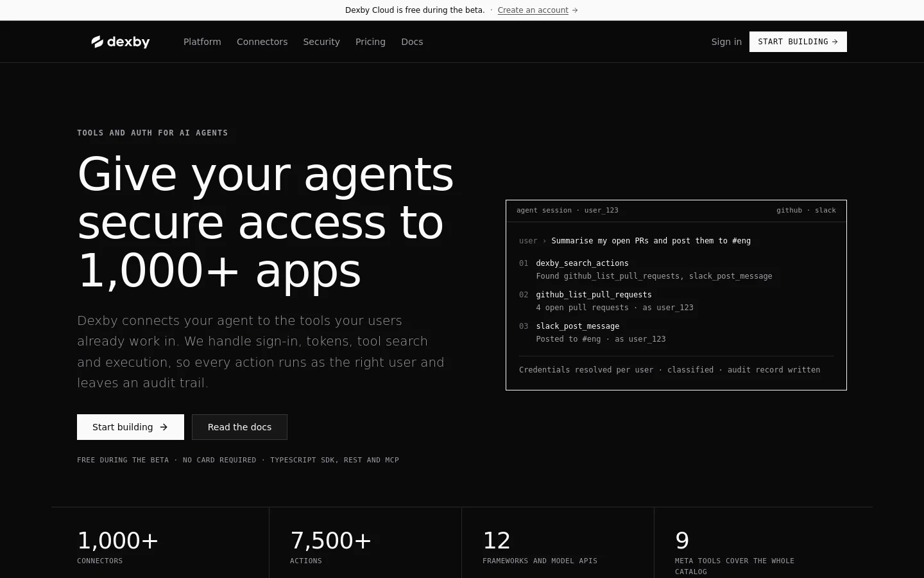Click the Found github_list_pull_requests result line
Viewport: 924px width, 578px height.
(x=654, y=276)
